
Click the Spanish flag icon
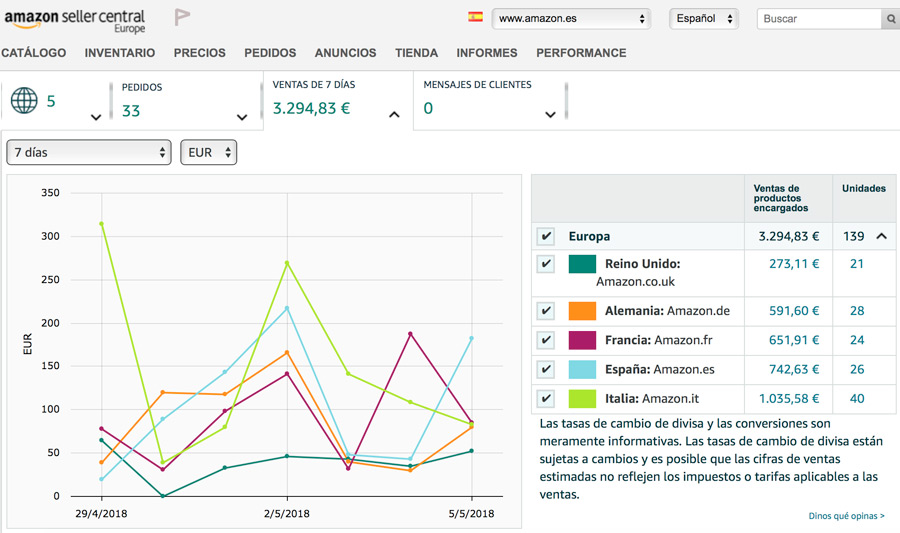[475, 17]
